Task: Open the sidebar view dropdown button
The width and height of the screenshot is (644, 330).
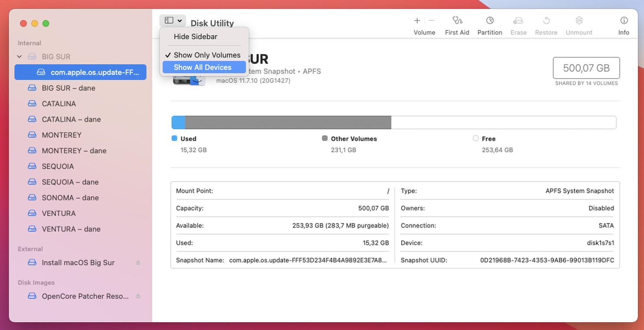Action: click(x=173, y=20)
